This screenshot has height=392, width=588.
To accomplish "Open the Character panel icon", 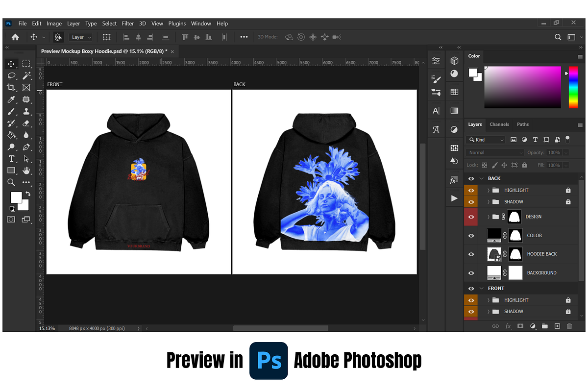I will tap(436, 111).
